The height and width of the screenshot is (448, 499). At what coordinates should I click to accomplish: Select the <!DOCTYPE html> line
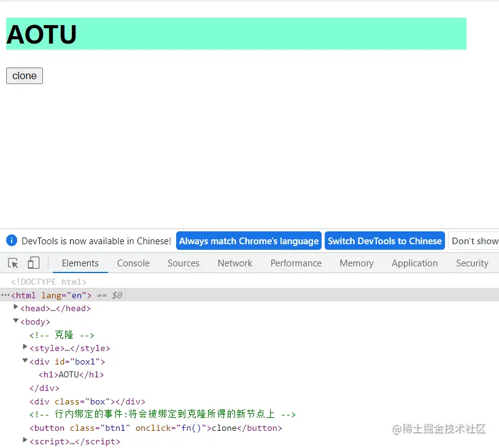coord(48,282)
